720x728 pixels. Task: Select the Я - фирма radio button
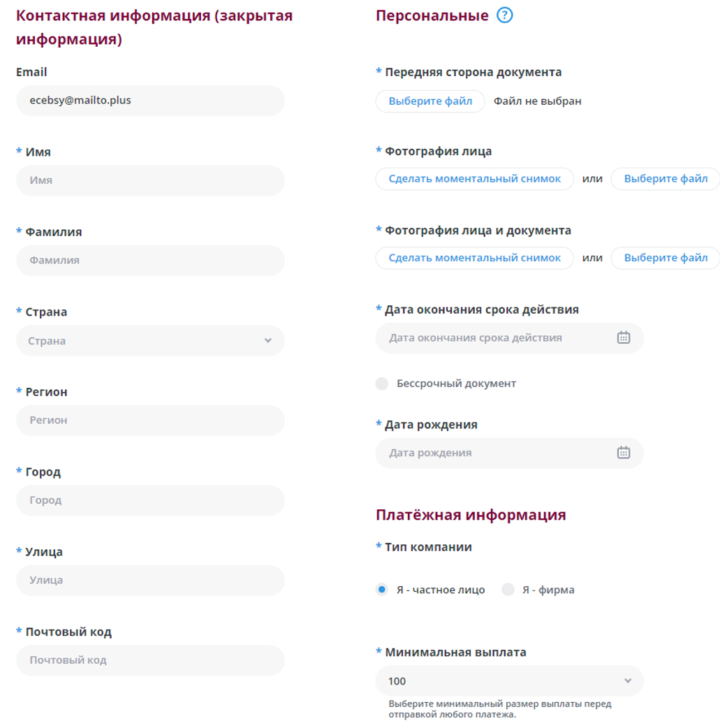[x=508, y=590]
